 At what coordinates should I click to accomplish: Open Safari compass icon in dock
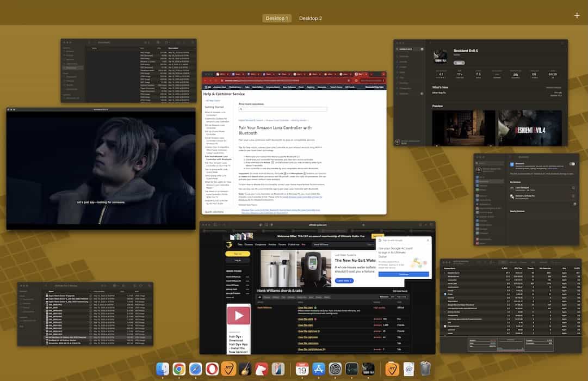coord(196,369)
